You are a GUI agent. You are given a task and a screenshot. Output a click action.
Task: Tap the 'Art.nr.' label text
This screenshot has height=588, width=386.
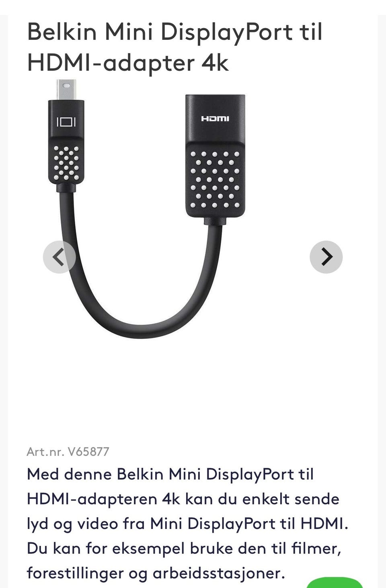click(x=45, y=452)
